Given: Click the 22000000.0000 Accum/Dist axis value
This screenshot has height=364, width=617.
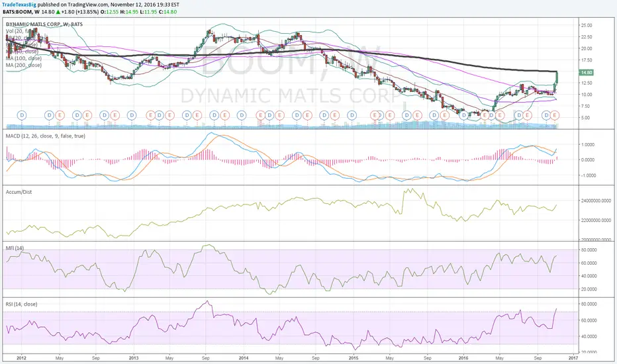Looking at the screenshot, I should click(x=596, y=220).
